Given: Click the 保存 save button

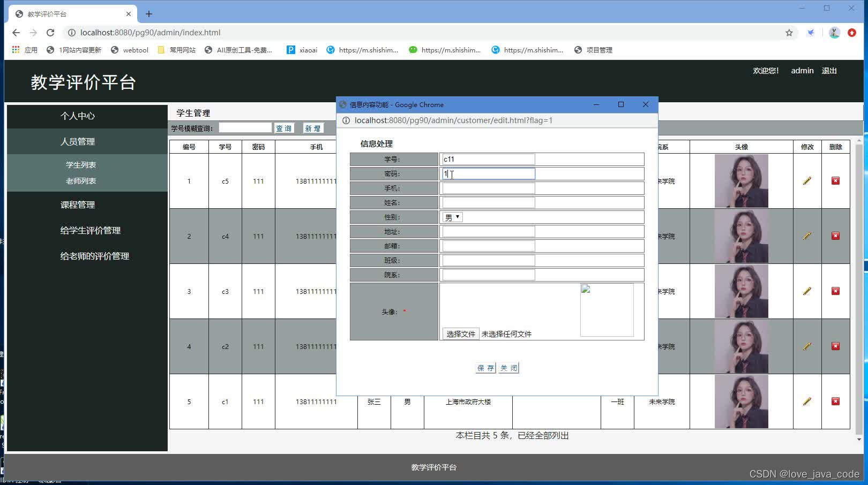Looking at the screenshot, I should click(484, 368).
